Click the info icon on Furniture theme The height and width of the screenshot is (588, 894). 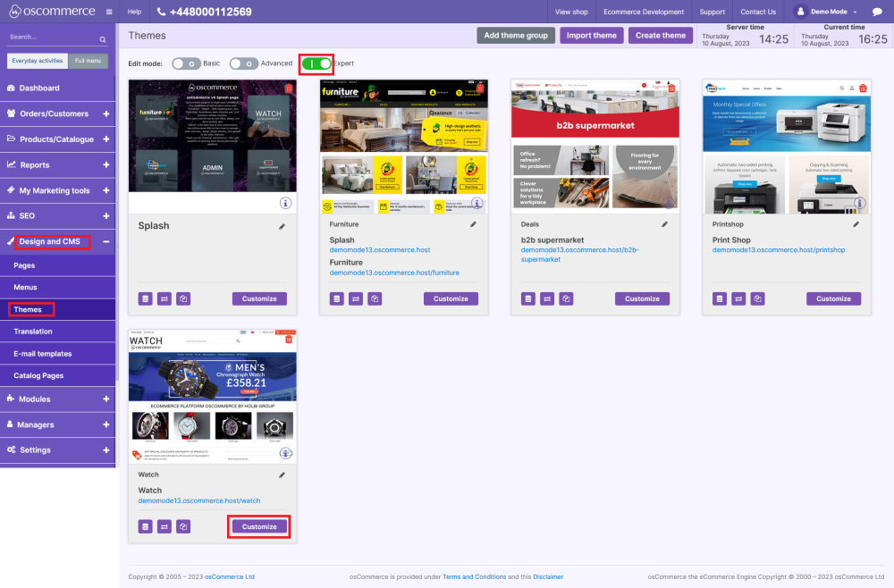[477, 203]
